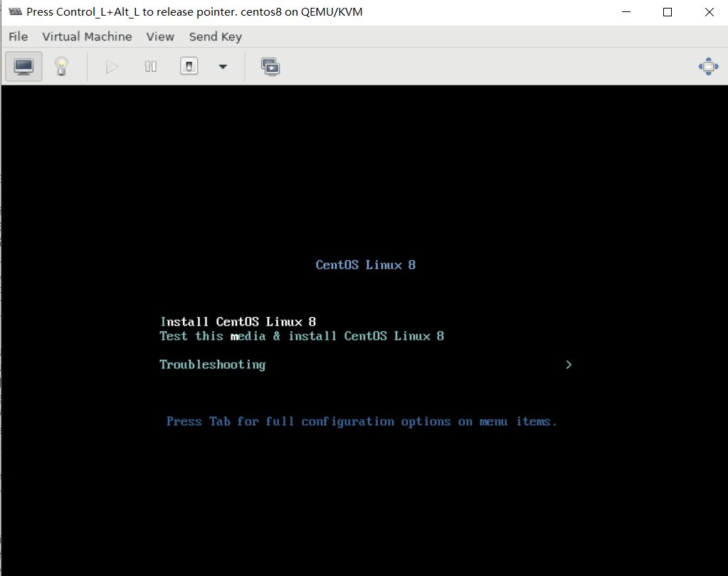
Task: Select the Troubleshooting boot entry
Action: 213,365
